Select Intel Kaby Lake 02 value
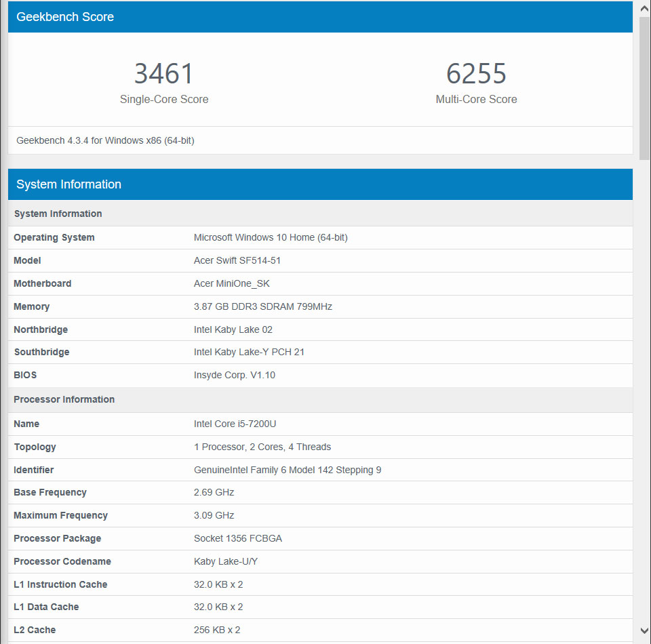Screen dimensions: 651x644 [233, 329]
